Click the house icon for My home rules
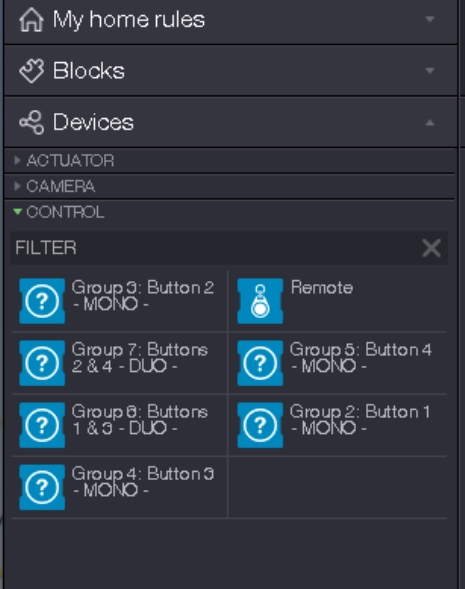Viewport: 465px width, 589px height. click(32, 20)
